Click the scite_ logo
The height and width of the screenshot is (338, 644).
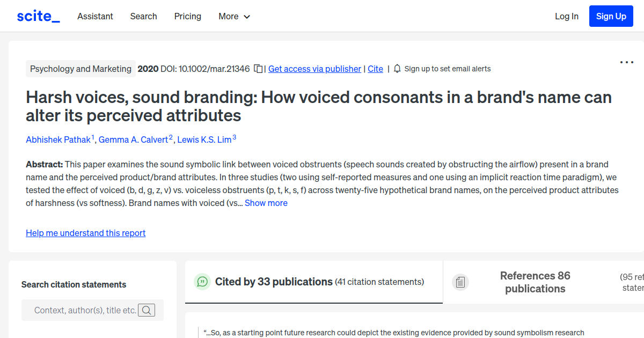[38, 16]
